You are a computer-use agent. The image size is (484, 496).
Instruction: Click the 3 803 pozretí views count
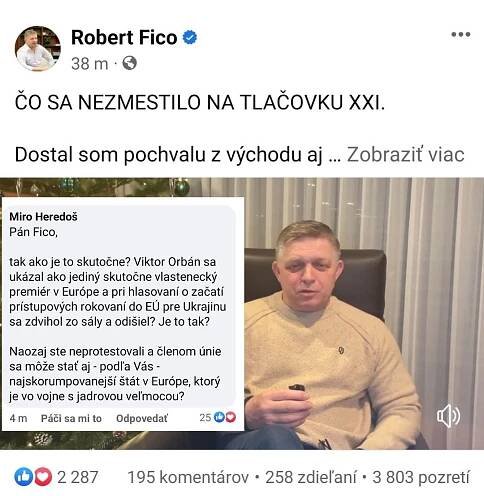421,477
